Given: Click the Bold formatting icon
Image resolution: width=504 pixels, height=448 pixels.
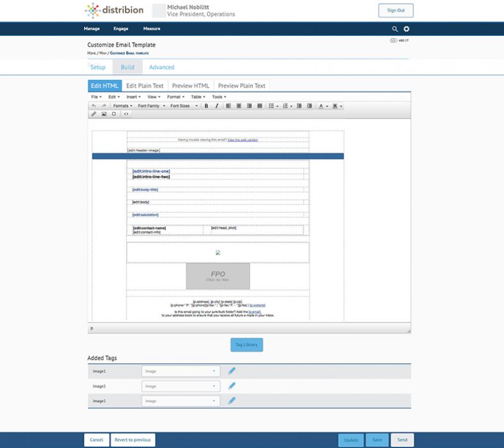Looking at the screenshot, I should click(x=206, y=106).
